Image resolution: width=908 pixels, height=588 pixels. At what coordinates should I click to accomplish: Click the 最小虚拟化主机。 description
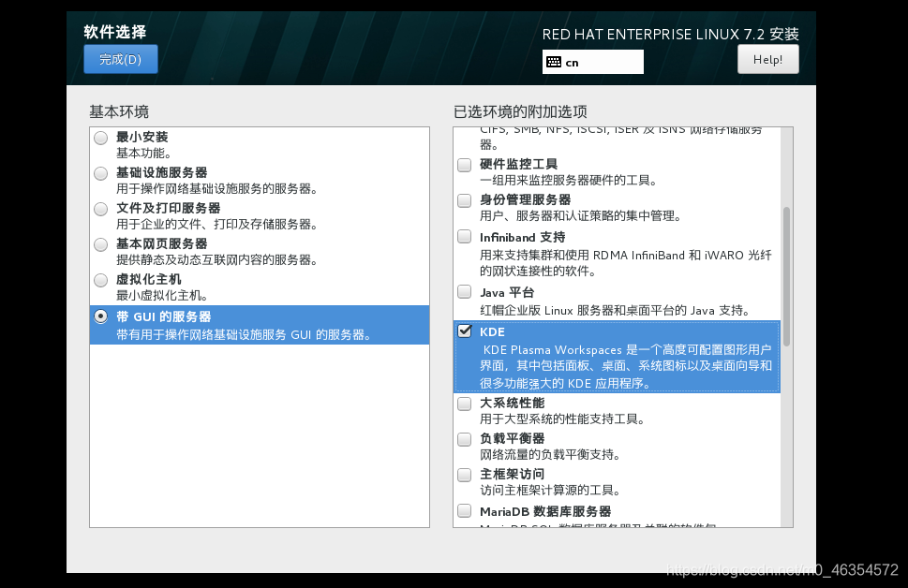point(162,295)
